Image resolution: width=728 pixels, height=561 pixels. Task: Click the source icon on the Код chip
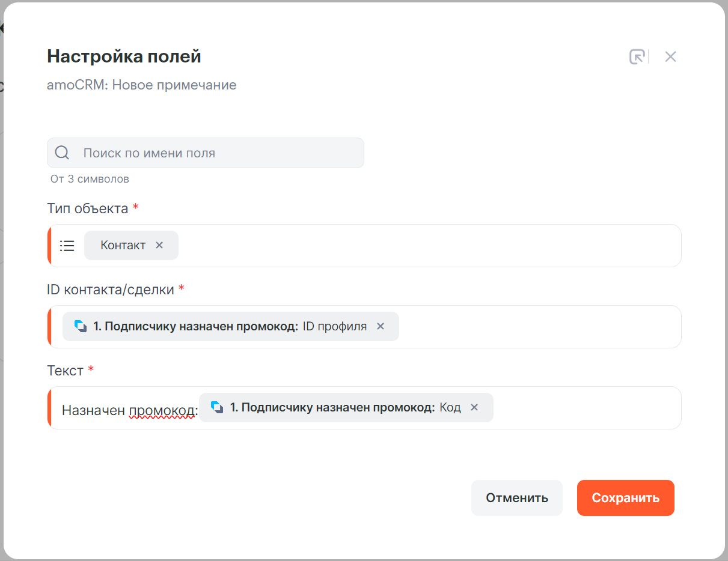coord(218,407)
